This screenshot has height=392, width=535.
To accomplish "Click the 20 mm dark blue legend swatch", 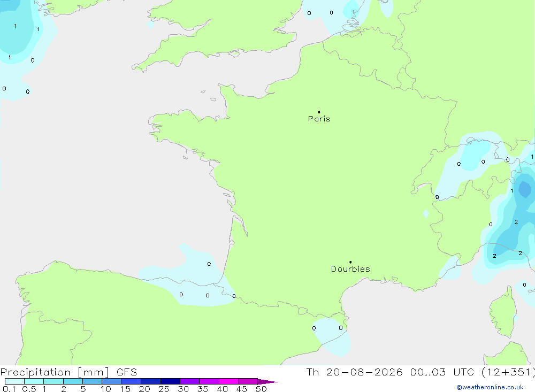I will (150, 381).
